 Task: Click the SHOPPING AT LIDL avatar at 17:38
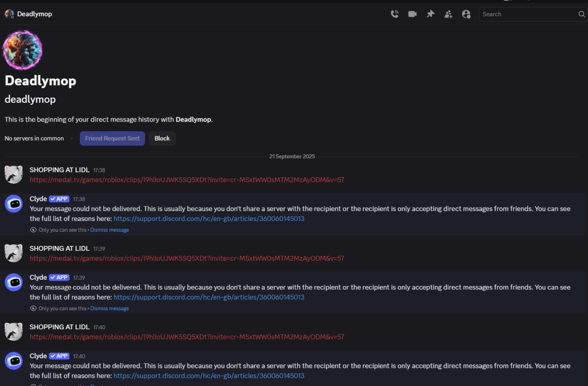tap(14, 174)
